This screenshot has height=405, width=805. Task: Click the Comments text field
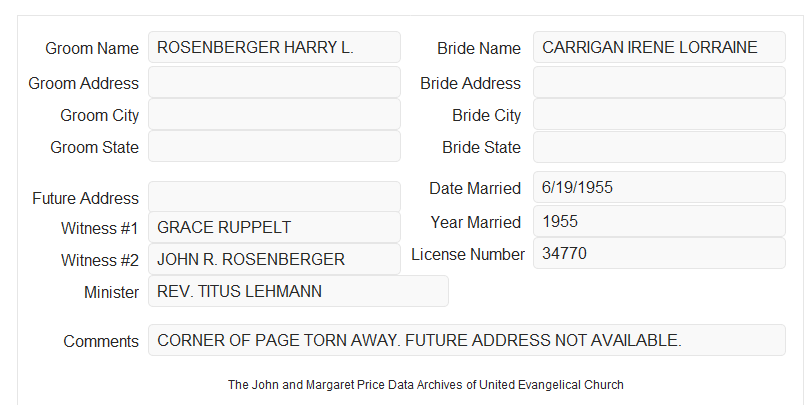[467, 340]
